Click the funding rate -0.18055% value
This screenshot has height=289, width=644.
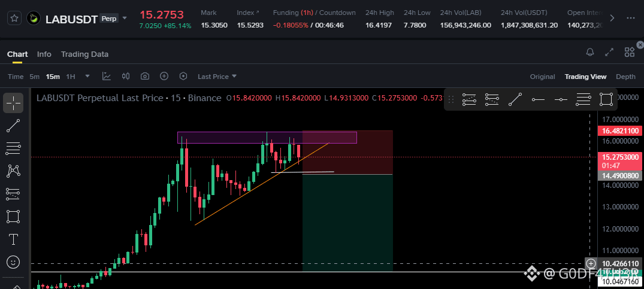click(x=291, y=25)
